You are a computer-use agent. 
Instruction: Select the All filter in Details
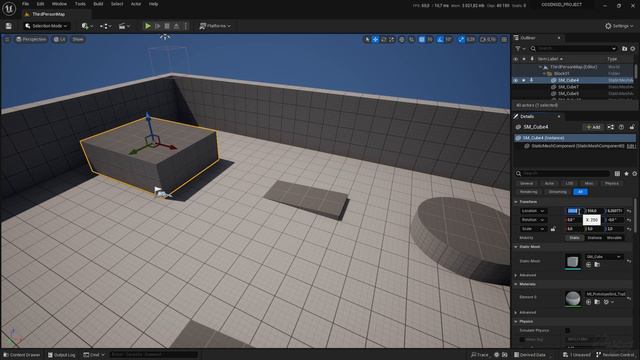coord(580,192)
